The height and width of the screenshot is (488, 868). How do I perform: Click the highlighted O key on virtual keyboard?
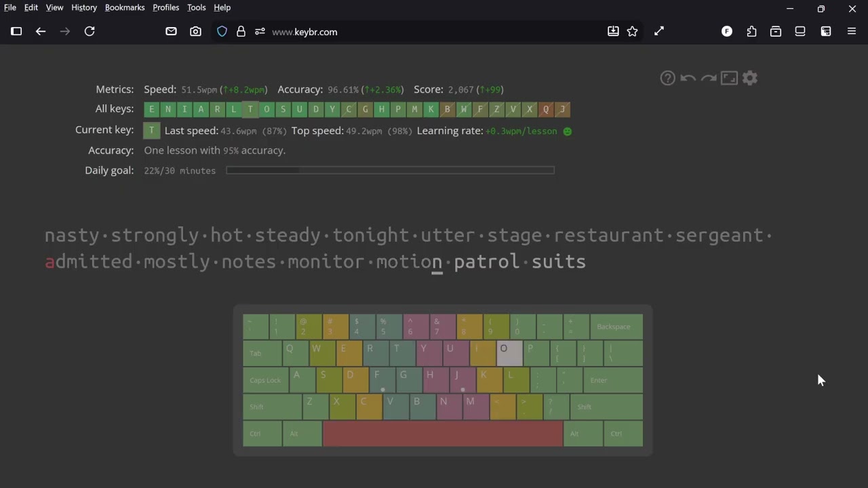click(509, 353)
